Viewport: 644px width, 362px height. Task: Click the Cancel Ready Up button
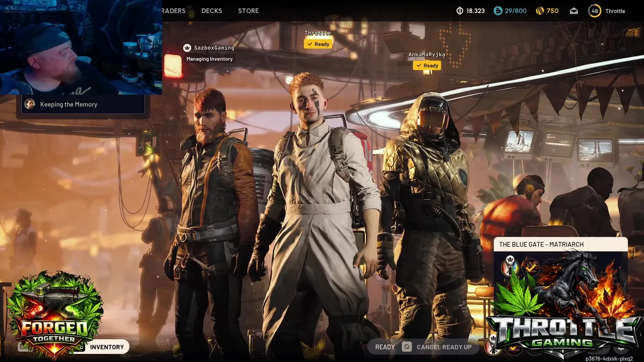click(438, 347)
